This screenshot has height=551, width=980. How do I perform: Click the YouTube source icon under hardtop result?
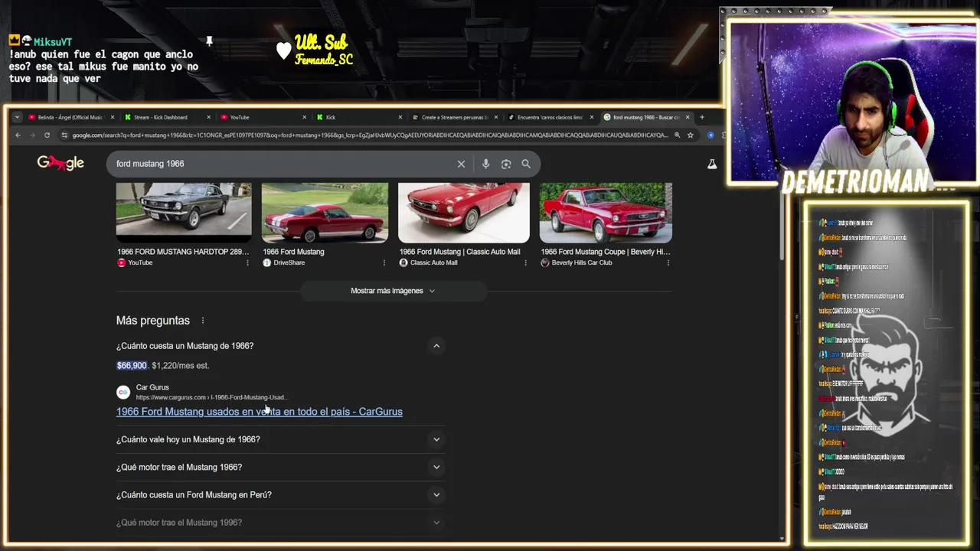pyautogui.click(x=122, y=262)
